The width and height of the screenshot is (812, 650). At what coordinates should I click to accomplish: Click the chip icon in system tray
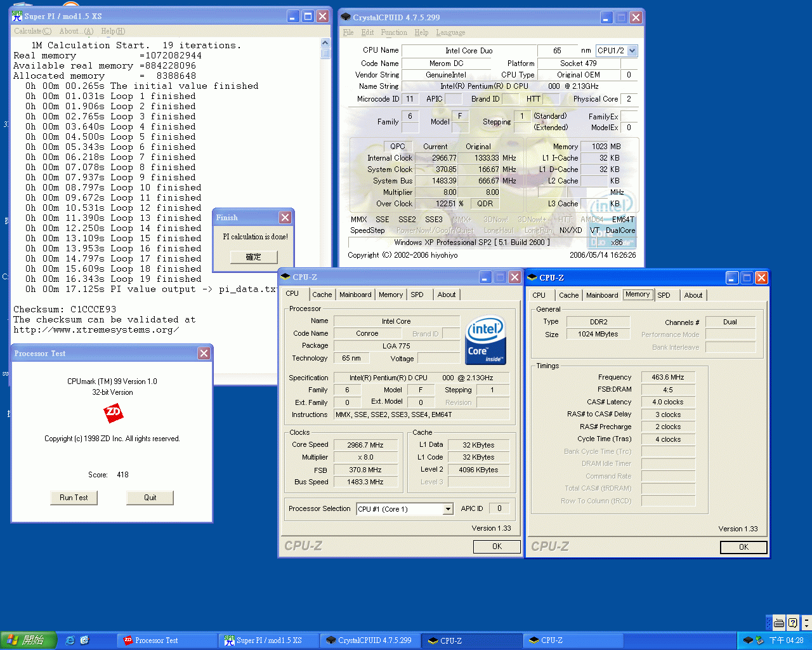748,640
